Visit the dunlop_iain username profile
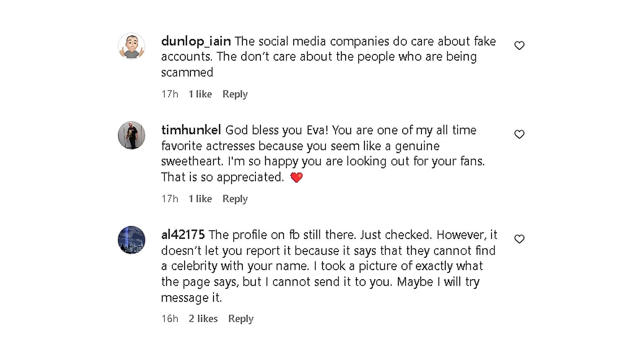This screenshot has height=362, width=644. pyautogui.click(x=196, y=41)
